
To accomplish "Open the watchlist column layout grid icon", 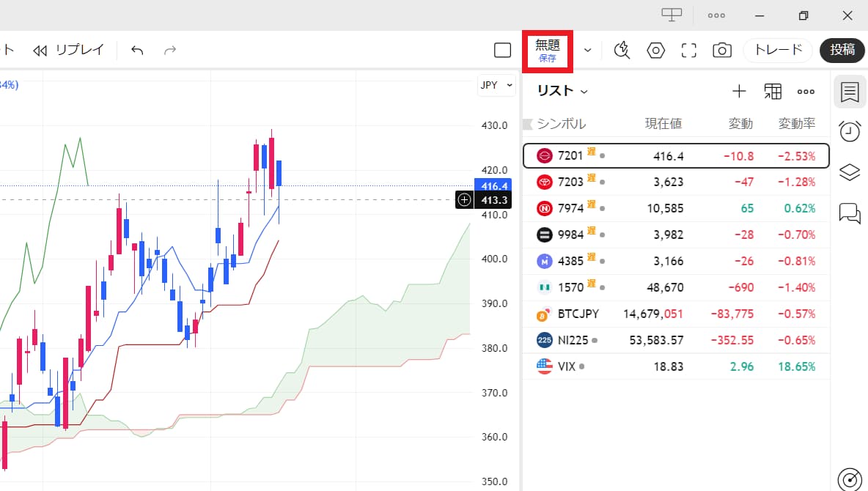I will [x=772, y=91].
